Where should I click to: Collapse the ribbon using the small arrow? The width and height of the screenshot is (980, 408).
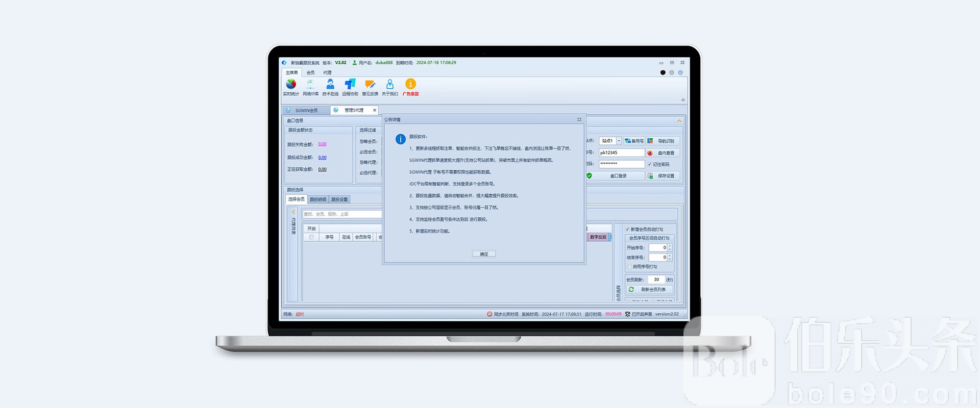pyautogui.click(x=683, y=100)
